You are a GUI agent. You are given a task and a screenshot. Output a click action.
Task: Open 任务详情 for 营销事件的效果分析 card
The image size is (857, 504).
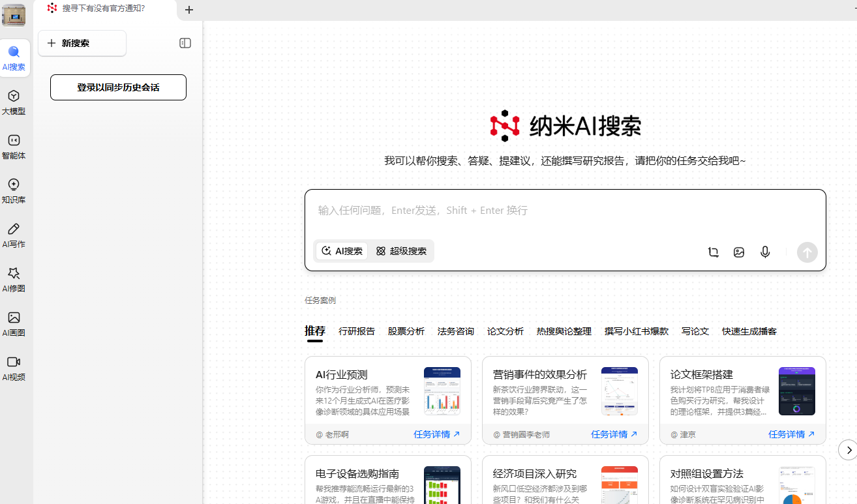(614, 434)
